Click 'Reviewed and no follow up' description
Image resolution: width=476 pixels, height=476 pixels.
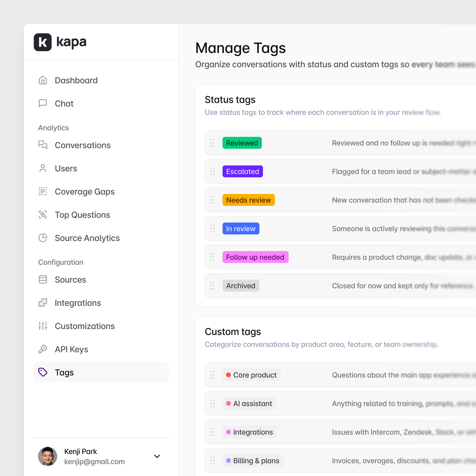(x=404, y=143)
